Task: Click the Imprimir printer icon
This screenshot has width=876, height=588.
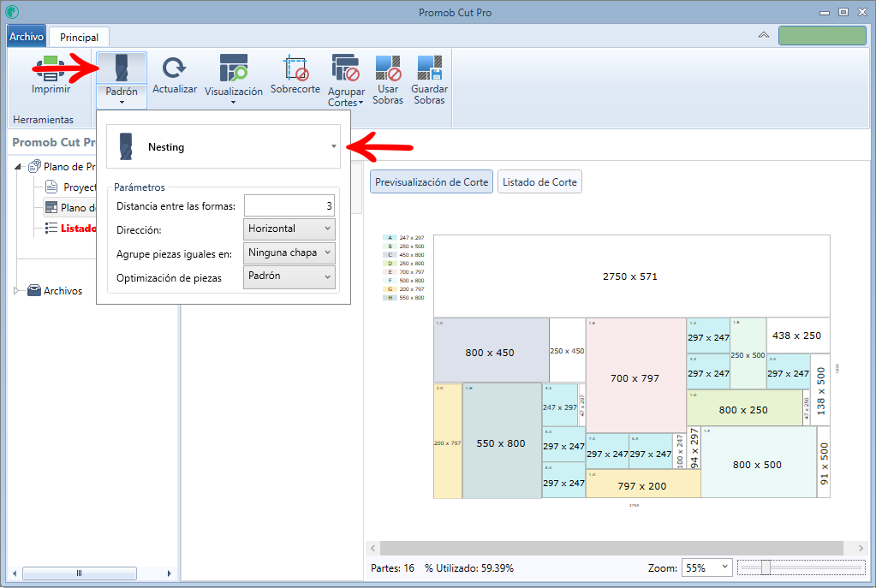Action: 51,68
